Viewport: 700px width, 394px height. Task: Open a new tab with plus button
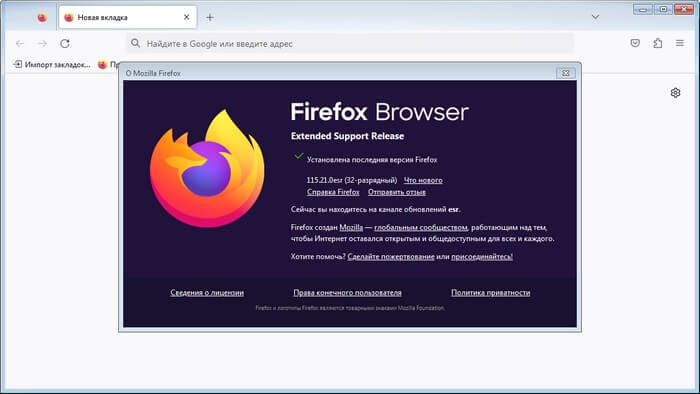click(x=210, y=17)
